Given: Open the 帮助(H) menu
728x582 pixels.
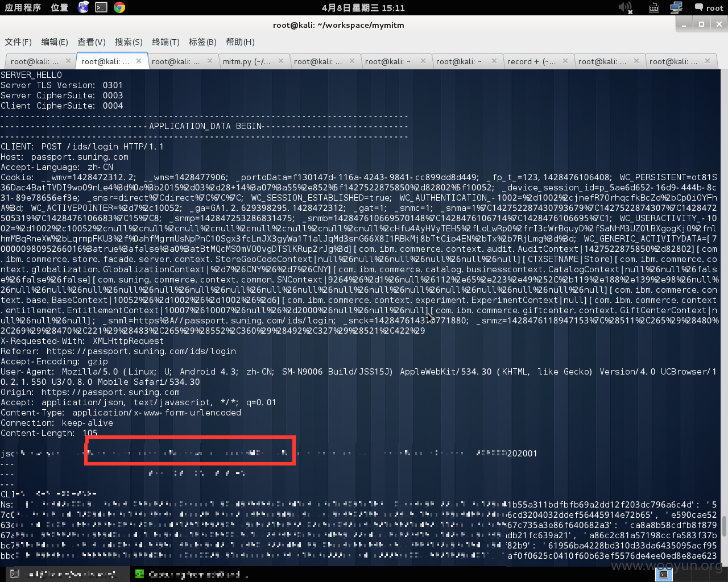Looking at the screenshot, I should [x=240, y=42].
